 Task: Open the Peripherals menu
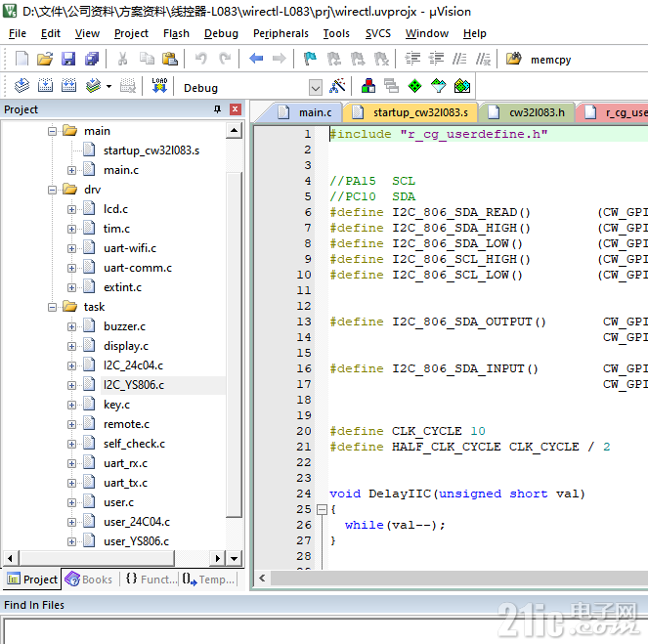[x=281, y=33]
